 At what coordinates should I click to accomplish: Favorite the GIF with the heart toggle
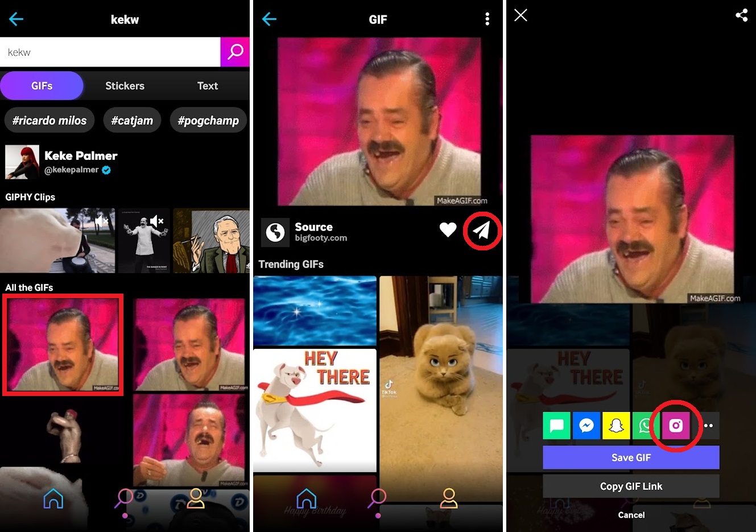448,230
